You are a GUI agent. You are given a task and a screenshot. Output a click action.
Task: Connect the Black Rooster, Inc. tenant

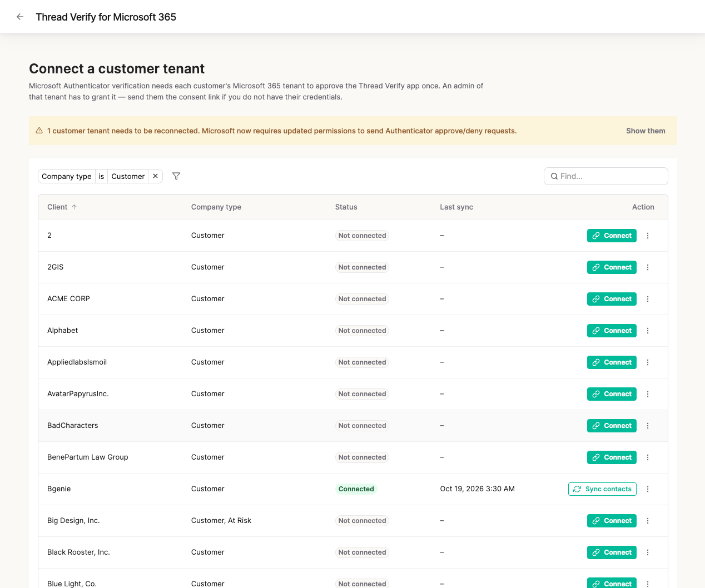coord(612,552)
